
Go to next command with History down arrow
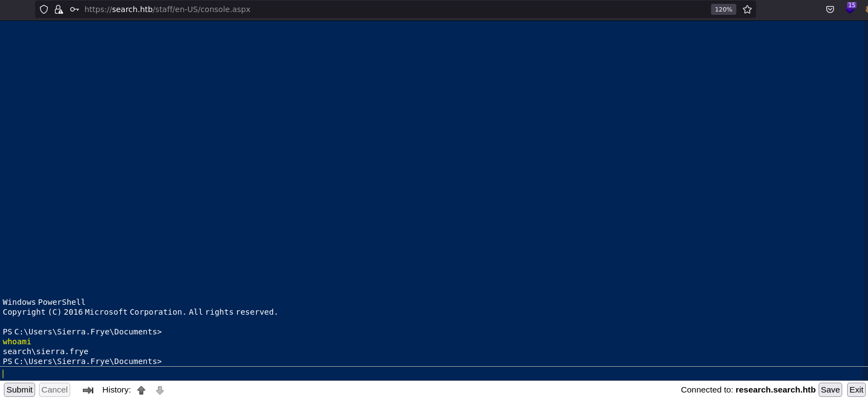point(160,390)
